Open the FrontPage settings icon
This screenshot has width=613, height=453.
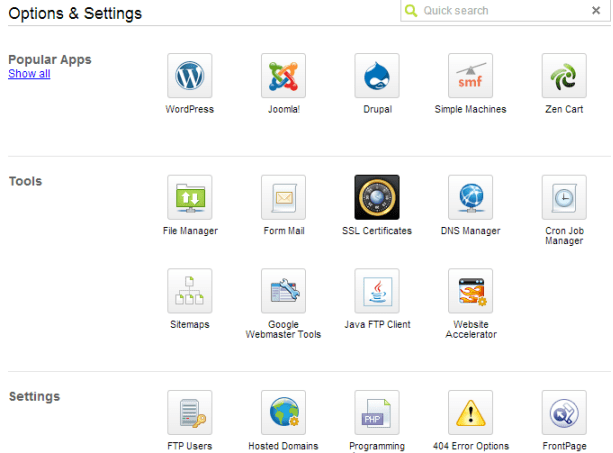coord(564,412)
